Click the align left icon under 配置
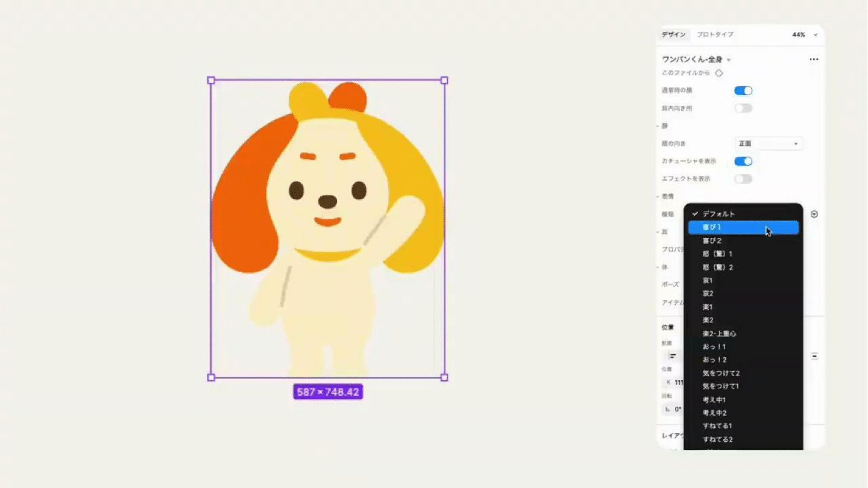 pyautogui.click(x=673, y=356)
